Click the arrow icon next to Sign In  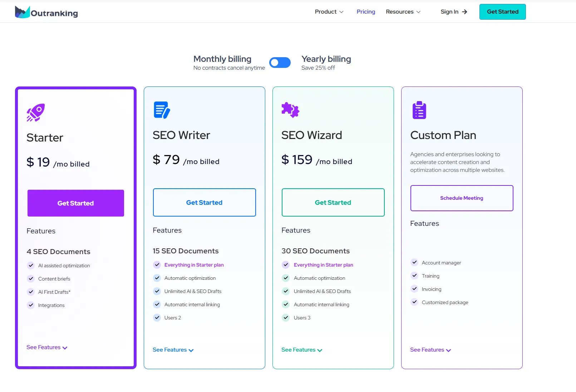465,11
